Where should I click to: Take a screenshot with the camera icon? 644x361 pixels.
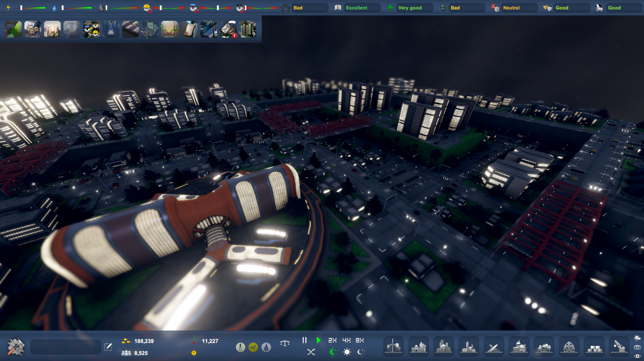coord(637,347)
